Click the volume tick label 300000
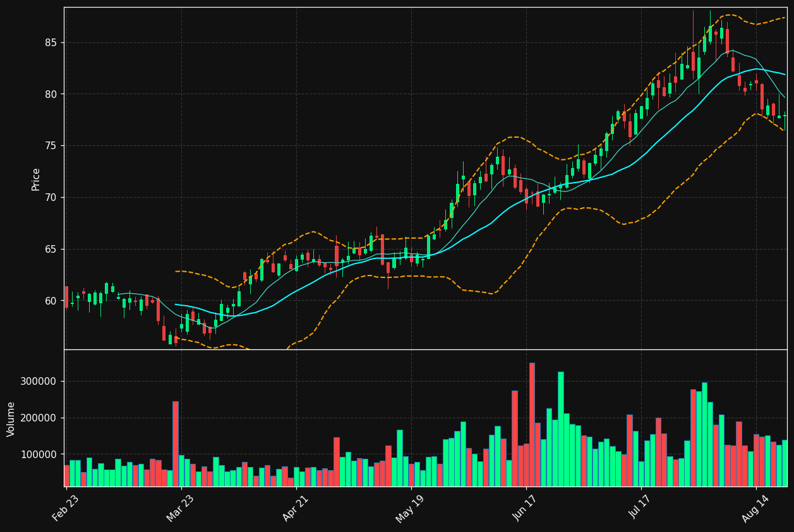794x532 pixels. click(x=39, y=382)
